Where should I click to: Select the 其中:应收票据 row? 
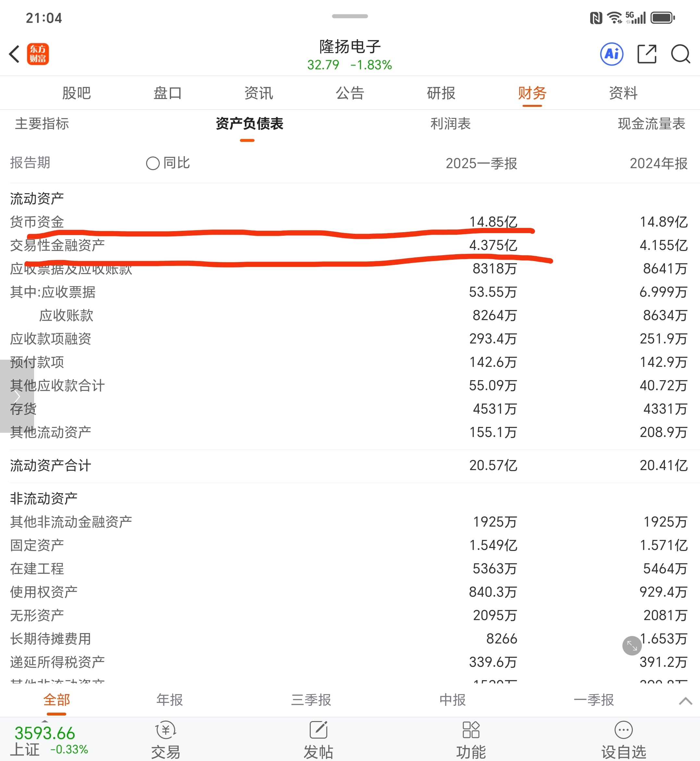click(x=53, y=292)
